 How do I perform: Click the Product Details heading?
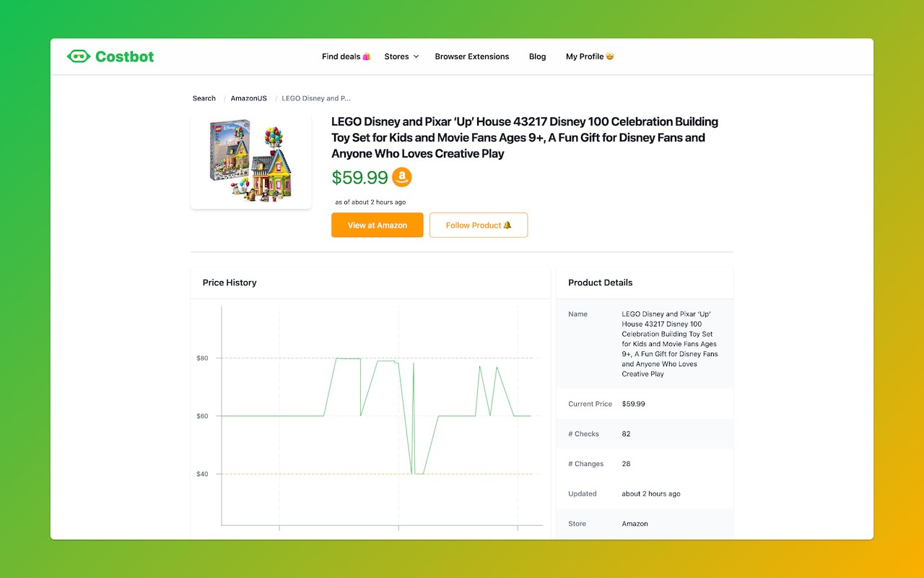(601, 282)
